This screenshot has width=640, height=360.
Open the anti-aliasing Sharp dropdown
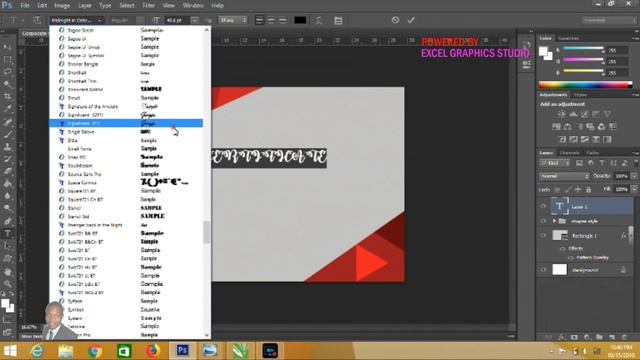233,20
